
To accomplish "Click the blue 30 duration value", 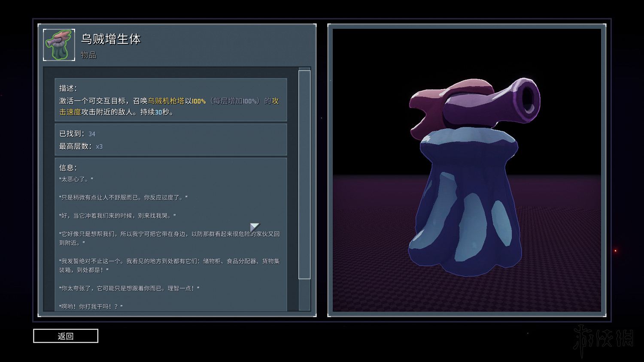I will pyautogui.click(x=158, y=112).
